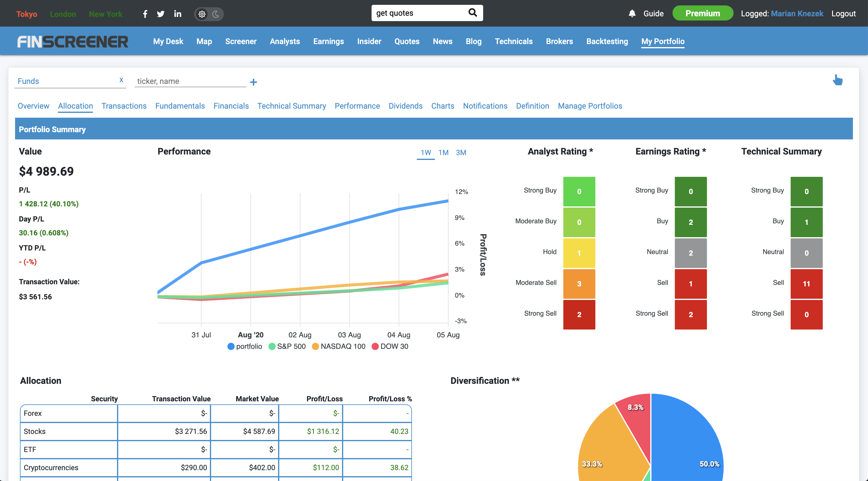The width and height of the screenshot is (868, 481).
Task: Select the 1M performance range
Action: tap(443, 152)
